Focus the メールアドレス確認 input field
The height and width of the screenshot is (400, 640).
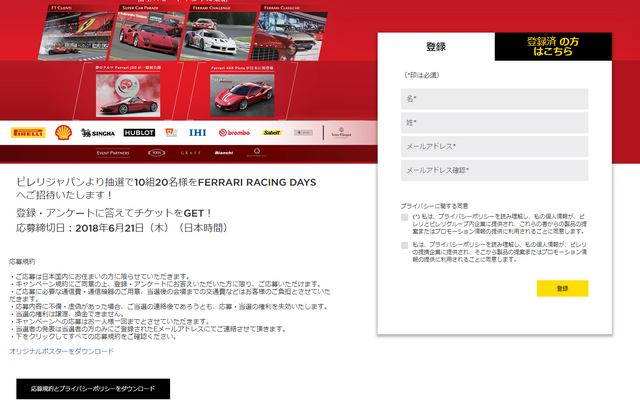point(494,170)
